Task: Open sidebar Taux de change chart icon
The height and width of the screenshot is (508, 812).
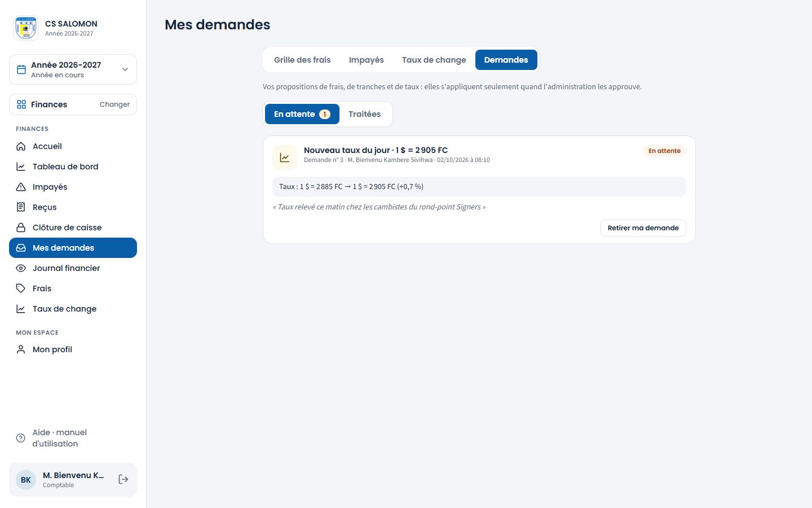Action: tap(21, 309)
